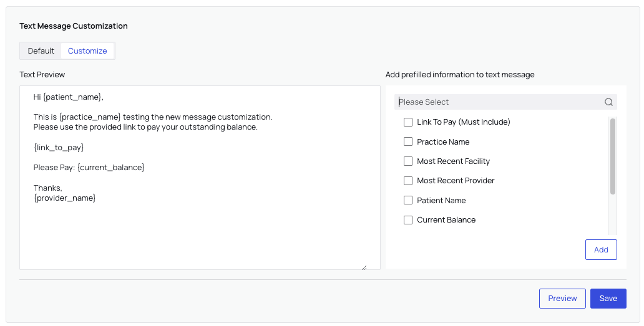
Task: Click the {link_to_pay} placeholder line
Action: (59, 148)
